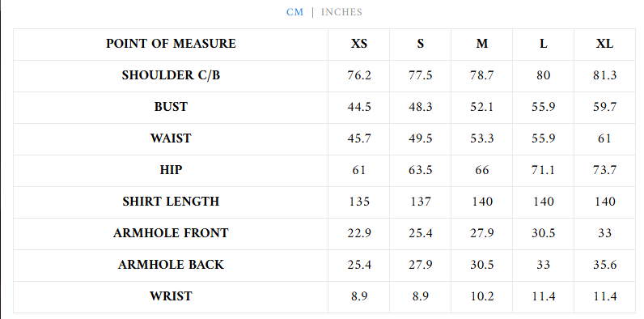This screenshot has width=644, height=319.
Task: Select the SHIRT LENGTH row label
Action: (x=171, y=202)
